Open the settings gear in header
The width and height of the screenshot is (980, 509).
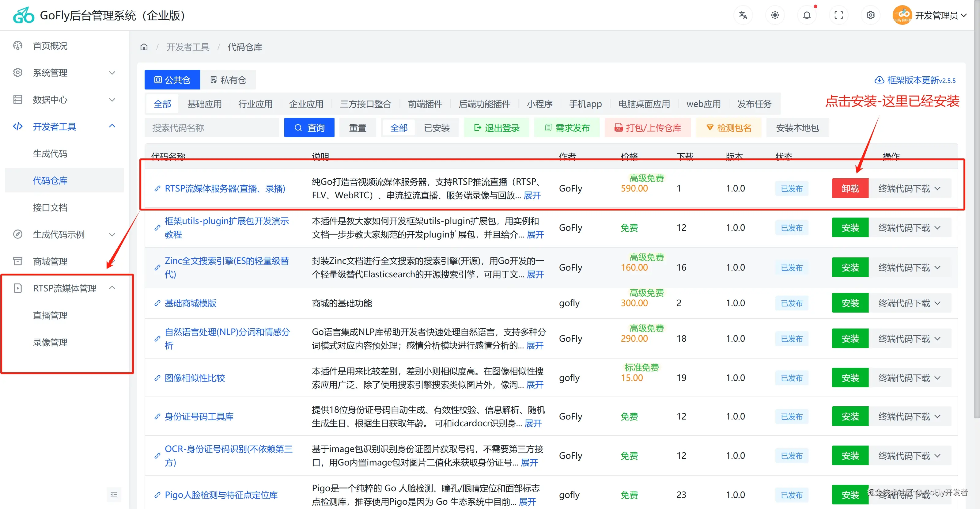tap(870, 15)
